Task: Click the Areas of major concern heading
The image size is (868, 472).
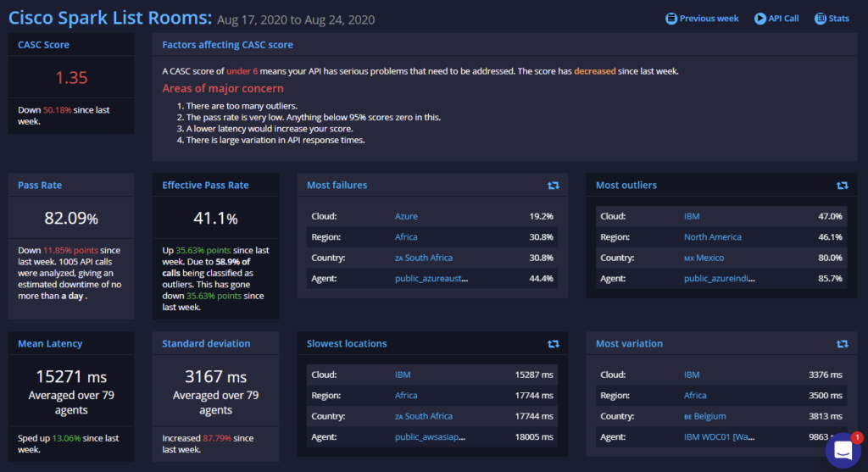Action: [x=223, y=88]
